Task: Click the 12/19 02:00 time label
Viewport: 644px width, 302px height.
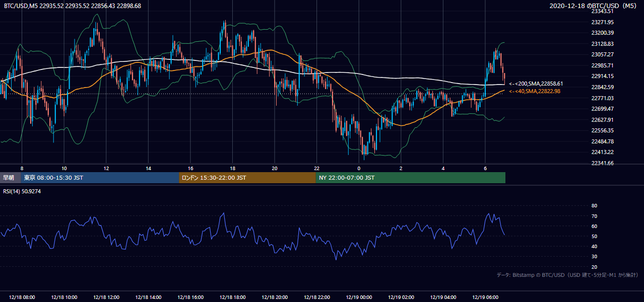Action: [x=401, y=297]
